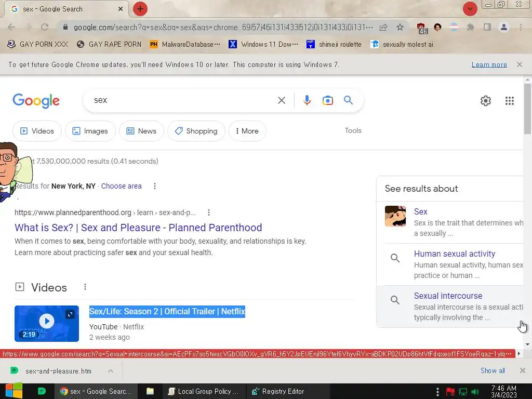Open the browser side panel
532x399 pixels.
(487, 27)
